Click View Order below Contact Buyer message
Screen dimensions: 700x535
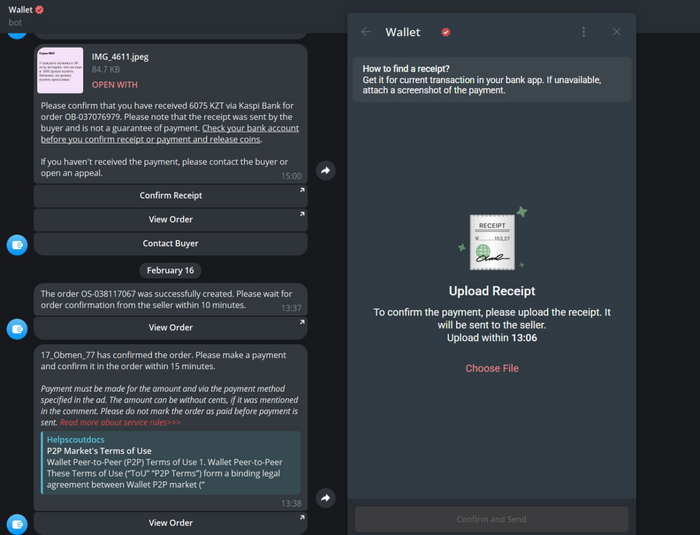[x=171, y=219]
